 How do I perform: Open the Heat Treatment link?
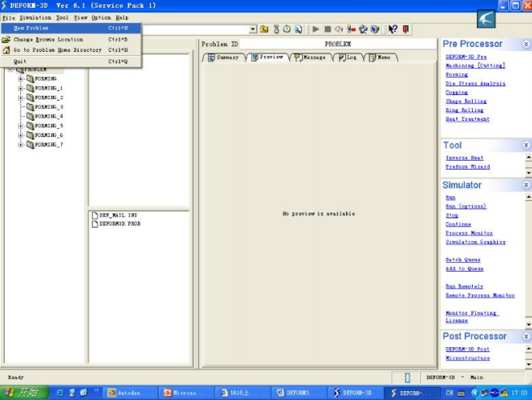(467, 119)
